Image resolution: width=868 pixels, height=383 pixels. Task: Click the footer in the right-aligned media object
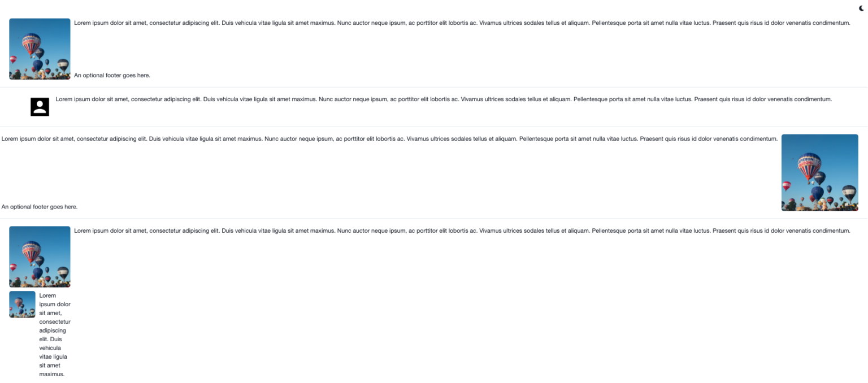[40, 207]
